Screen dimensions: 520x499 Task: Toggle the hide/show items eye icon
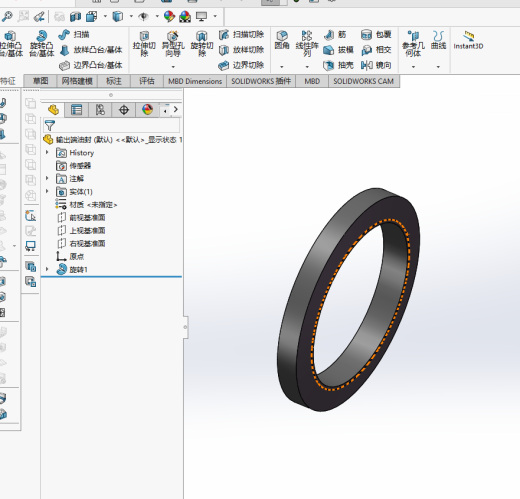tap(143, 16)
